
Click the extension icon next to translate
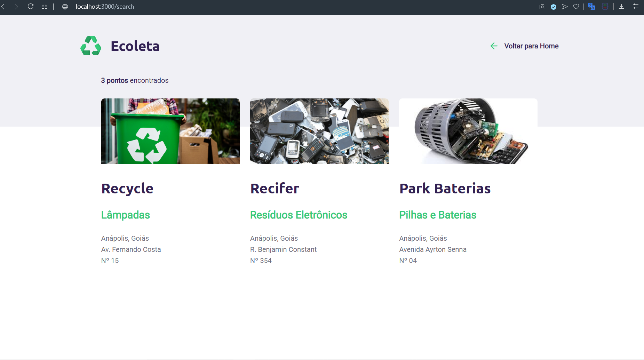tap(605, 6)
